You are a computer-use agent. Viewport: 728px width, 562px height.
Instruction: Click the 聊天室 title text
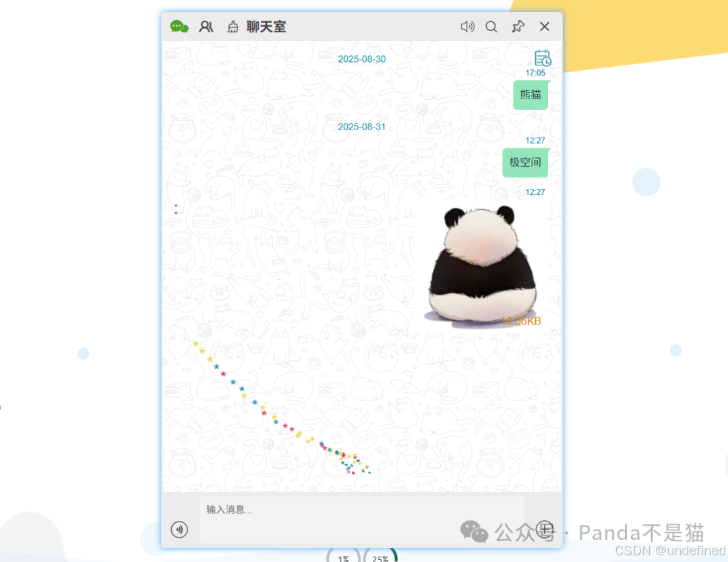(x=266, y=27)
